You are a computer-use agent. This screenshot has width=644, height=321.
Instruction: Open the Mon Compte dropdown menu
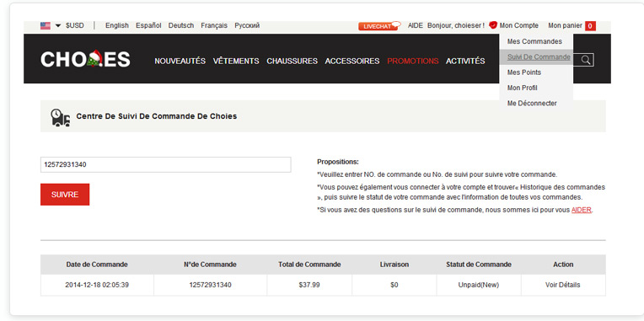tap(518, 25)
